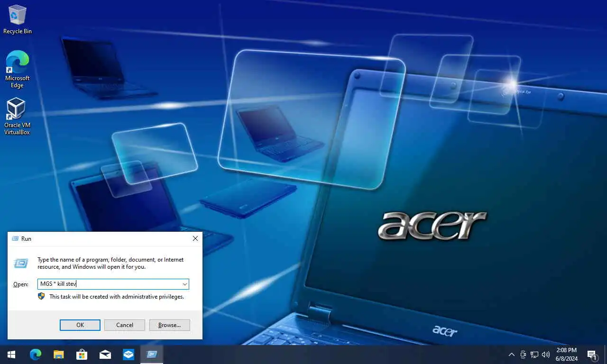Open Microsoft Store from the taskbar
607x364 pixels.
click(x=82, y=355)
